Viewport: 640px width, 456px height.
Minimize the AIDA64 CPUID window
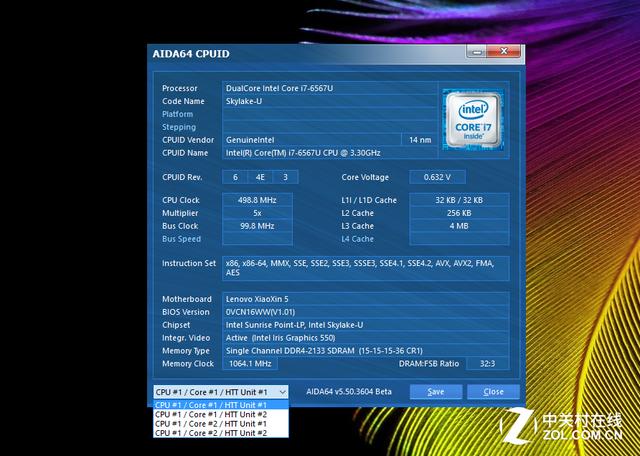(x=476, y=52)
